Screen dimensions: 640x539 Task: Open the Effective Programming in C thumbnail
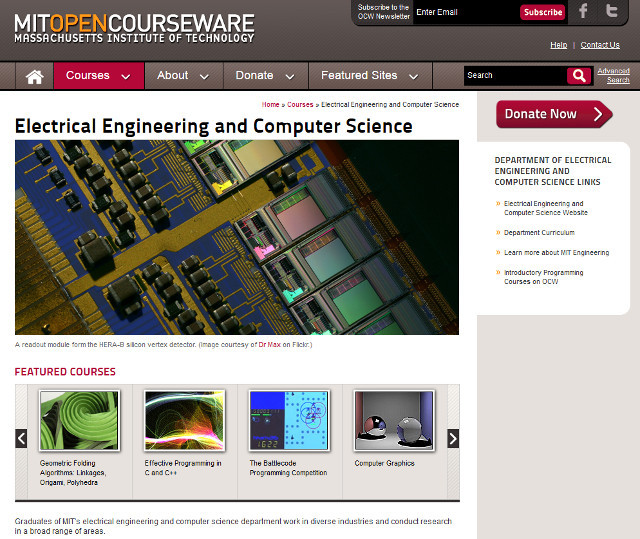(x=184, y=420)
